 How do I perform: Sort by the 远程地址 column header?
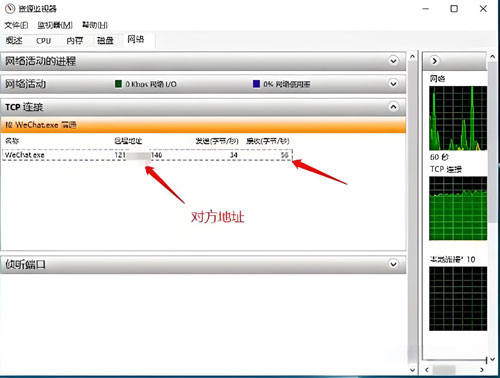(x=128, y=141)
